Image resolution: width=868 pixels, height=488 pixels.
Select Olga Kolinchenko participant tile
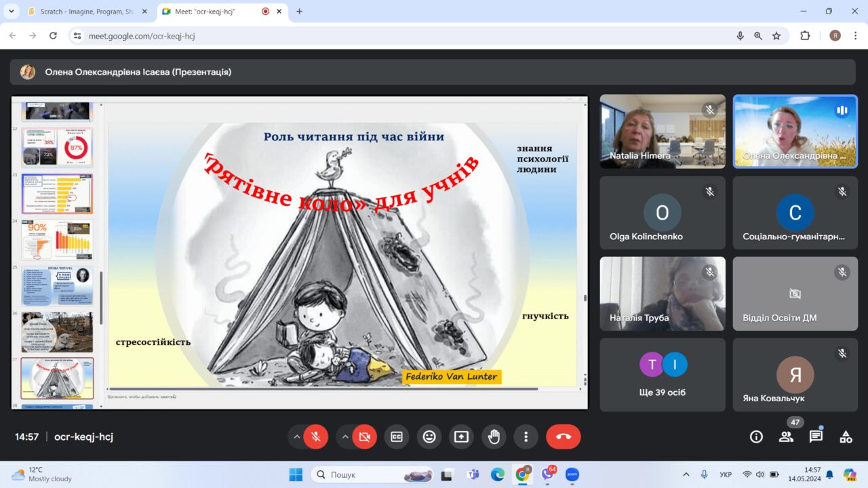[x=663, y=213]
